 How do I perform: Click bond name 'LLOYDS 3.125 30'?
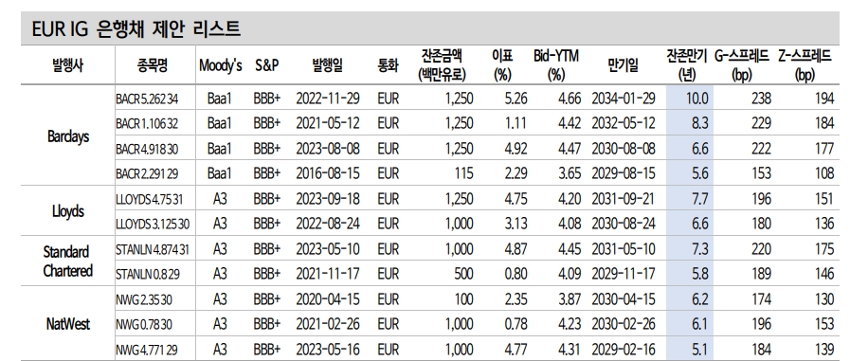click(x=153, y=225)
